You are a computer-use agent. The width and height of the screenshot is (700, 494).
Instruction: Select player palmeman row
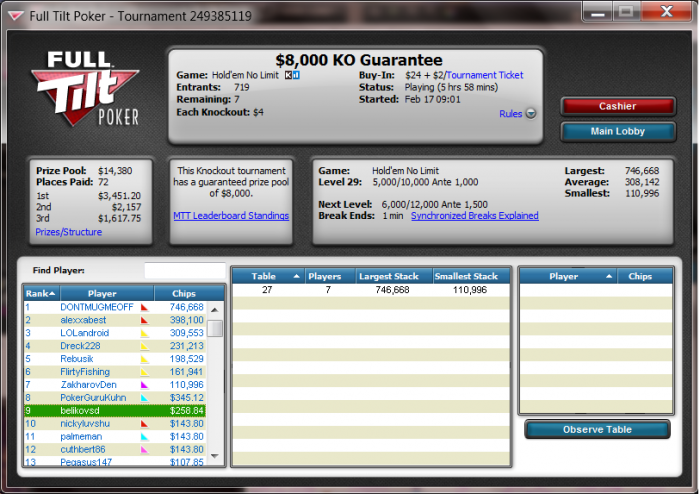click(115, 437)
